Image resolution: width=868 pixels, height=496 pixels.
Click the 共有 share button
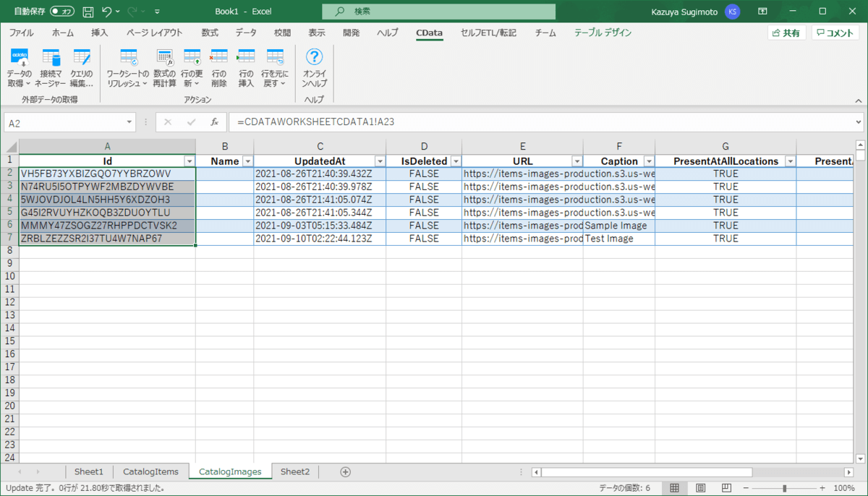click(786, 33)
